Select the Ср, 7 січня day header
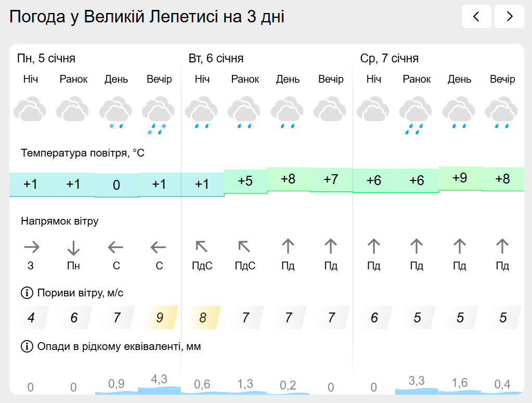The height and width of the screenshot is (403, 532). (x=390, y=58)
